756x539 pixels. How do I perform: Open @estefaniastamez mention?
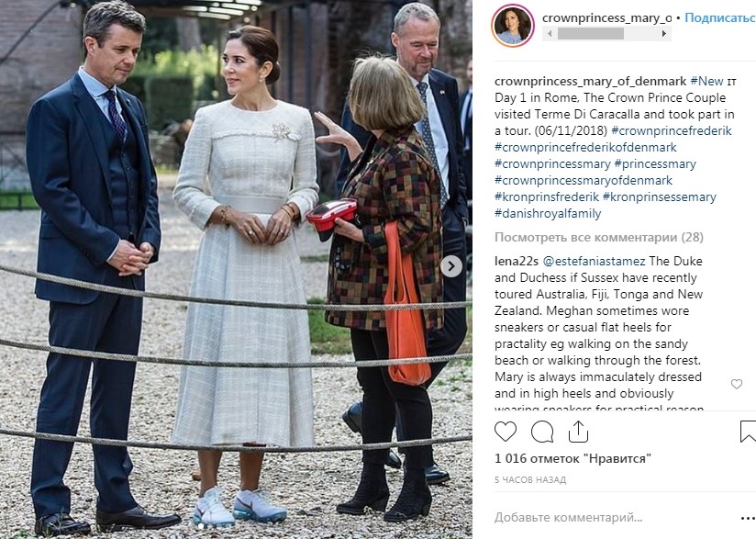point(594,261)
